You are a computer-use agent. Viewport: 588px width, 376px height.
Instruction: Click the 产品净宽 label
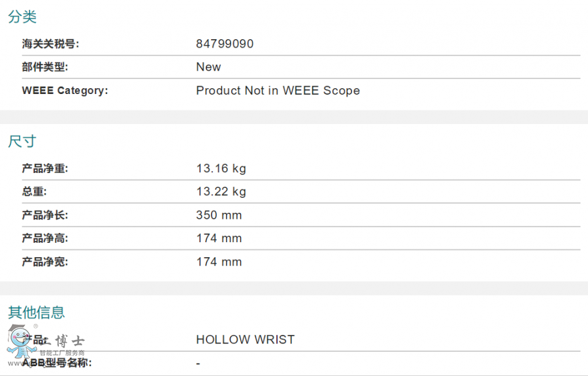[x=45, y=262]
